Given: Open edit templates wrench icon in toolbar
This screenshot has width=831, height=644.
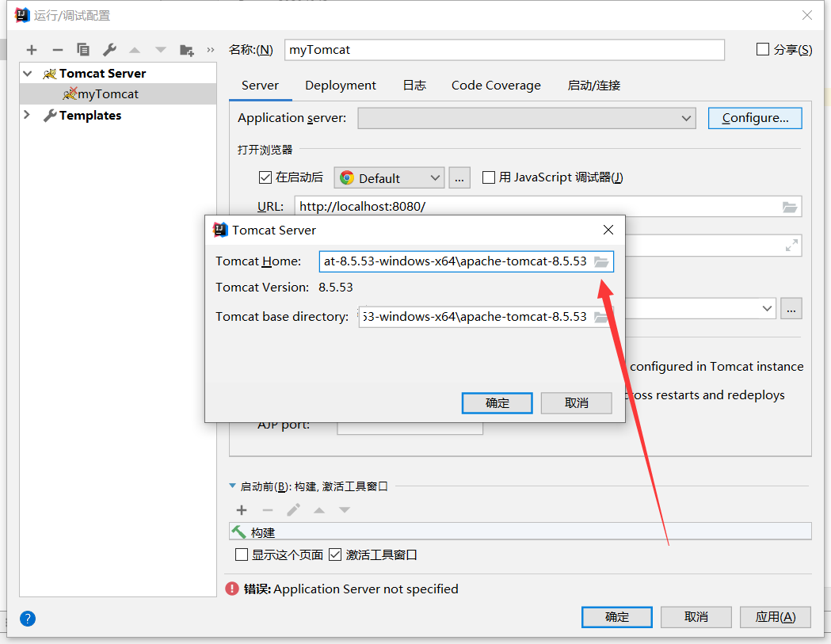Looking at the screenshot, I should pyautogui.click(x=109, y=50).
